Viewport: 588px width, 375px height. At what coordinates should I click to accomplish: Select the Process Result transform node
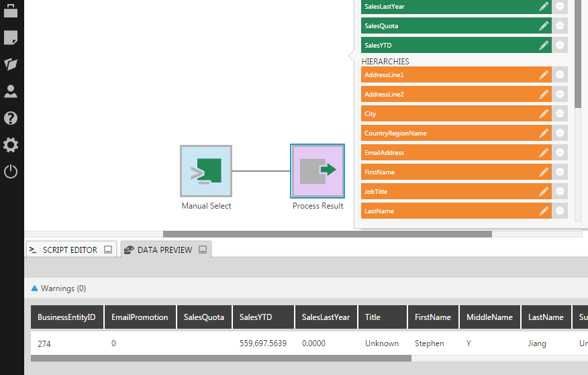317,171
